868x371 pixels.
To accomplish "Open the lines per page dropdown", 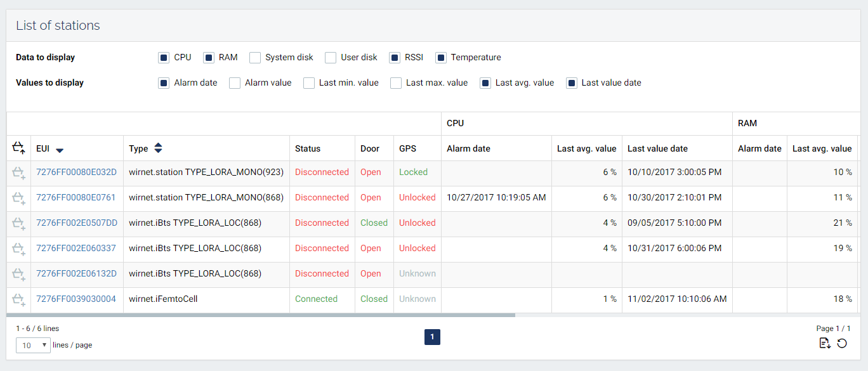I will coord(33,345).
